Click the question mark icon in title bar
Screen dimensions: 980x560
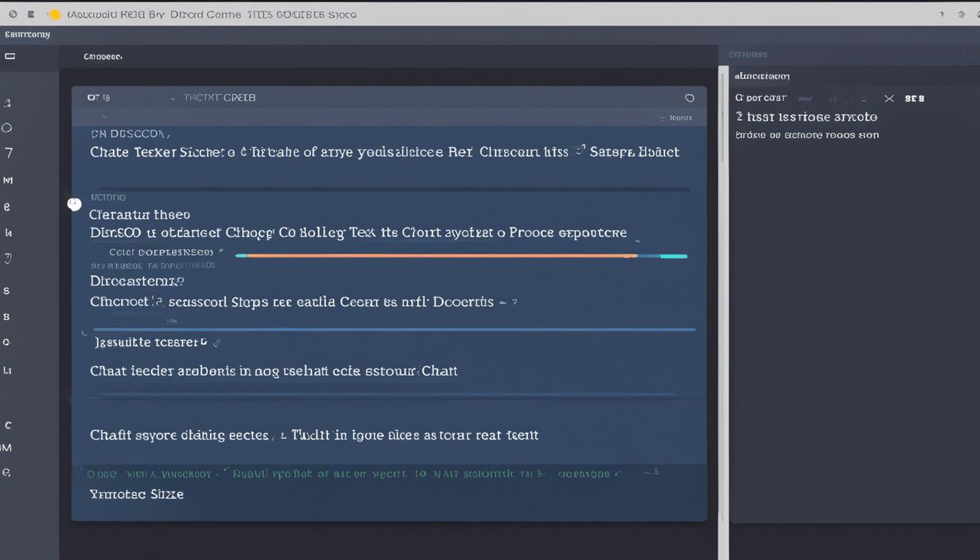point(941,14)
